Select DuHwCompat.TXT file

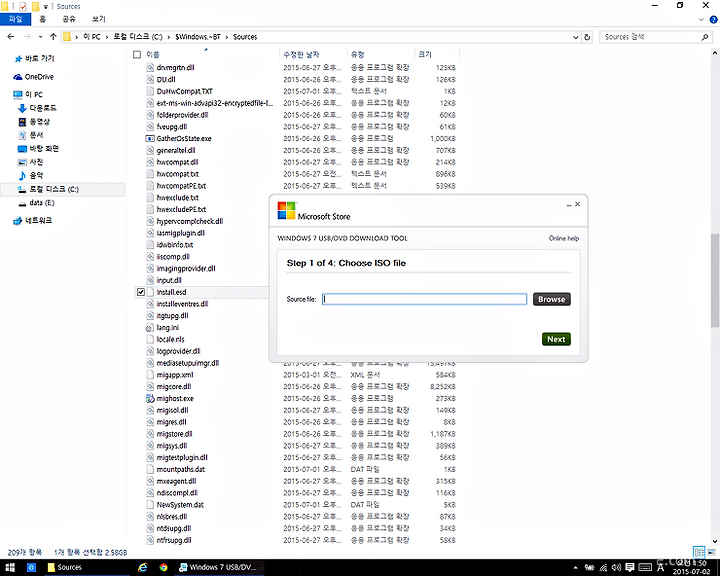pyautogui.click(x=184, y=91)
